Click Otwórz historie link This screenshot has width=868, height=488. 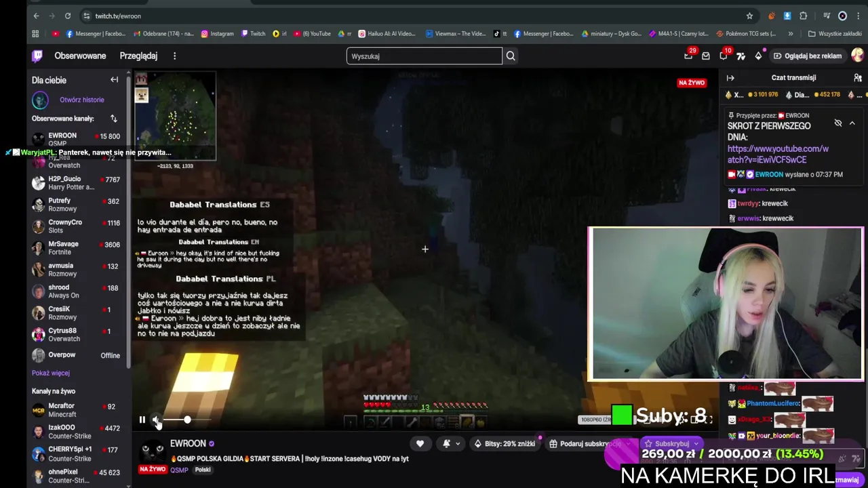(x=82, y=100)
